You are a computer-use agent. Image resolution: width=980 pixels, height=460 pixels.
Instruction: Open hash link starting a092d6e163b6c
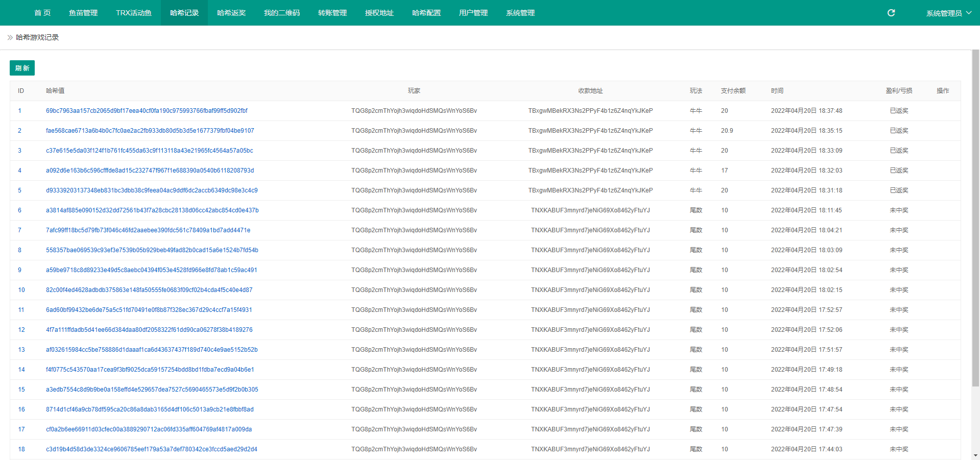coord(150,171)
